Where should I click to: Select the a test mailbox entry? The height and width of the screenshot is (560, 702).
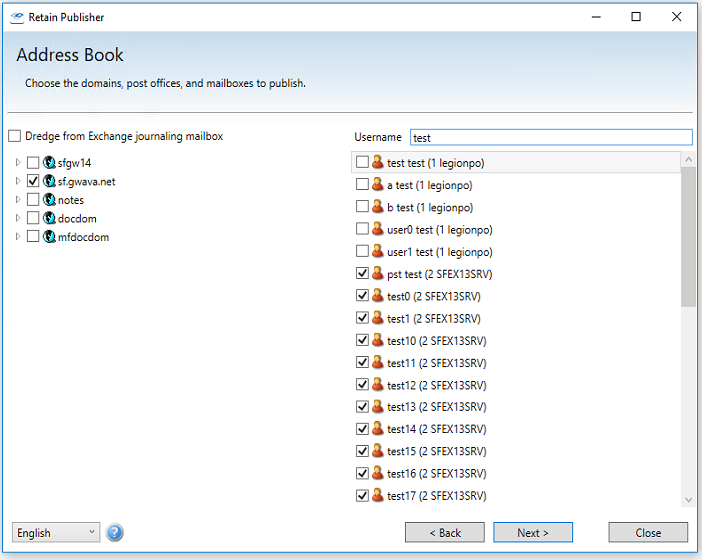[429, 185]
